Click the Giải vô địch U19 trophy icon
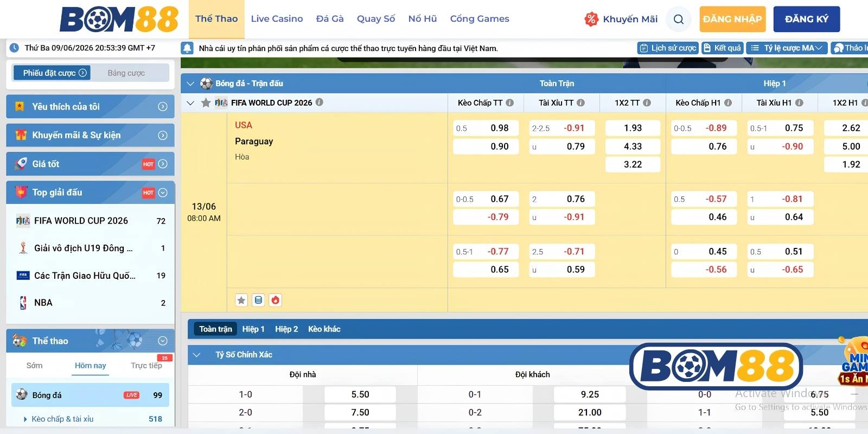The image size is (868, 434). [23, 248]
